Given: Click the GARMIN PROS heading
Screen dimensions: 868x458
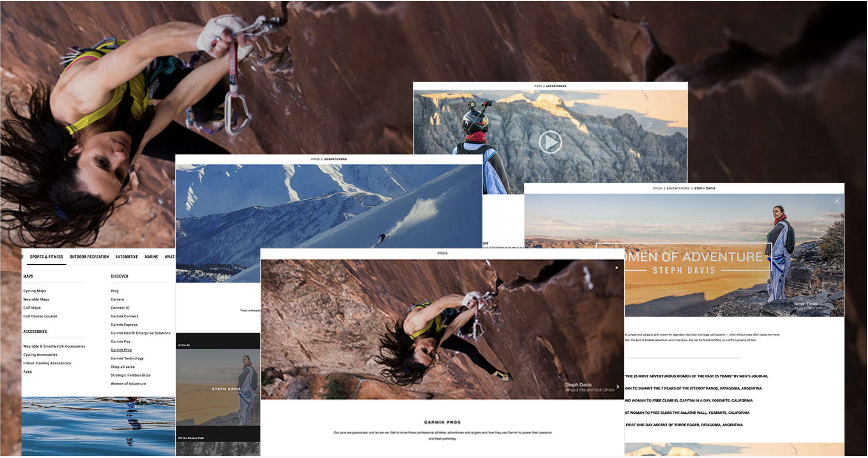Looking at the screenshot, I should [442, 422].
